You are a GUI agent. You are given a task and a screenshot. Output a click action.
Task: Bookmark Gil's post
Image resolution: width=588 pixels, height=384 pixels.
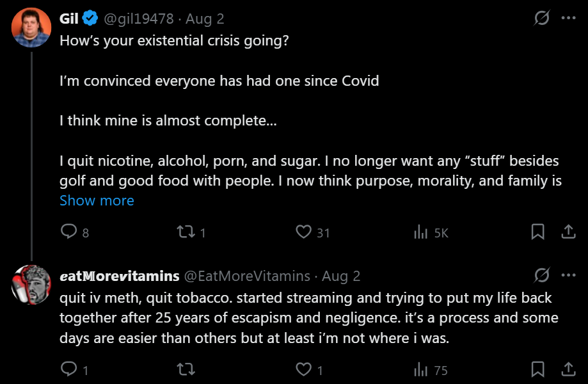pos(538,232)
